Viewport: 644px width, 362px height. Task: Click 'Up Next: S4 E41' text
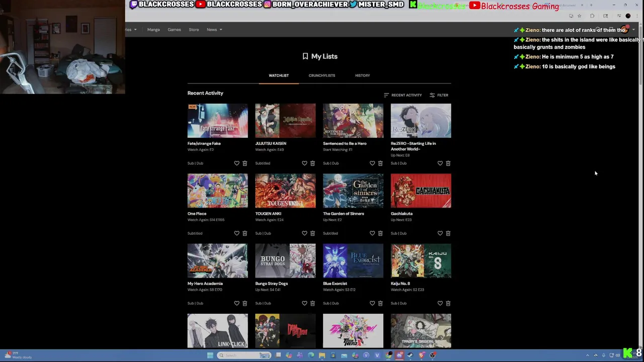(x=268, y=290)
